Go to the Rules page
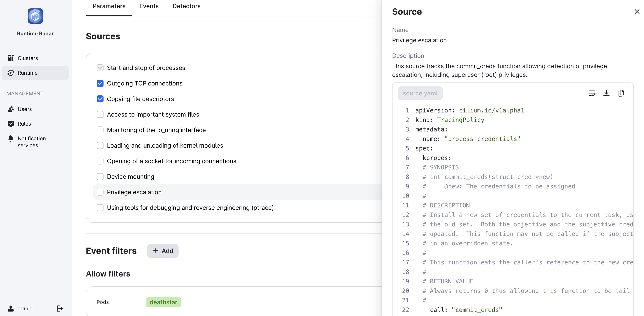The image size is (644, 316). 24,124
